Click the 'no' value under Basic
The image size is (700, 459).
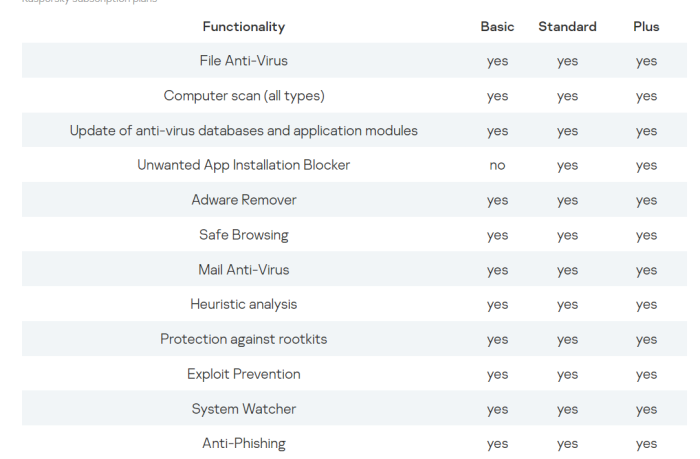click(497, 165)
